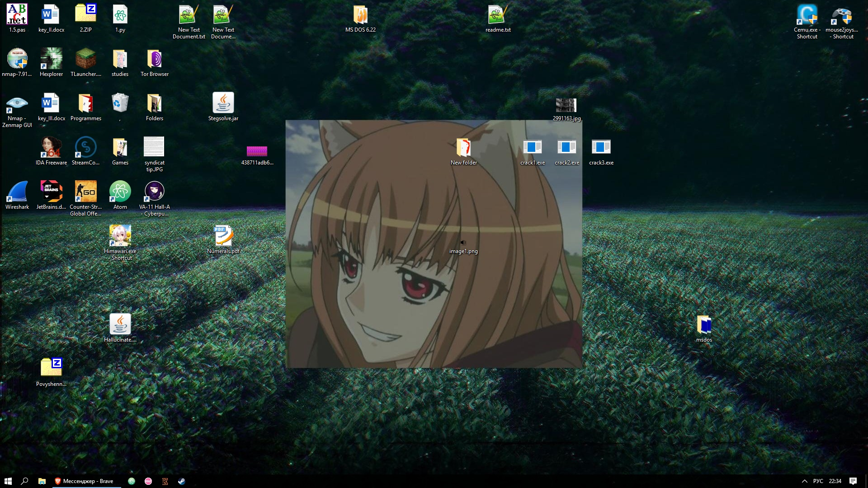Click Show desktop sliver at taskbar end

tap(866, 481)
